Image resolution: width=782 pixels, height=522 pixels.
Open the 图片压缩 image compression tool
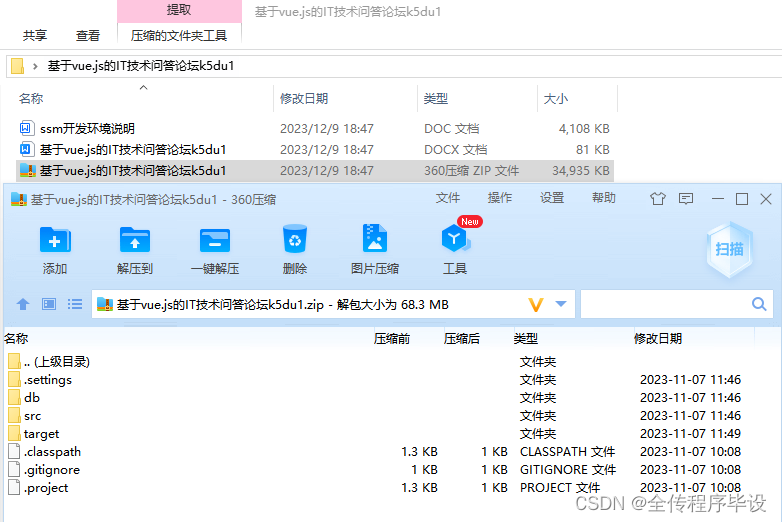click(x=375, y=238)
